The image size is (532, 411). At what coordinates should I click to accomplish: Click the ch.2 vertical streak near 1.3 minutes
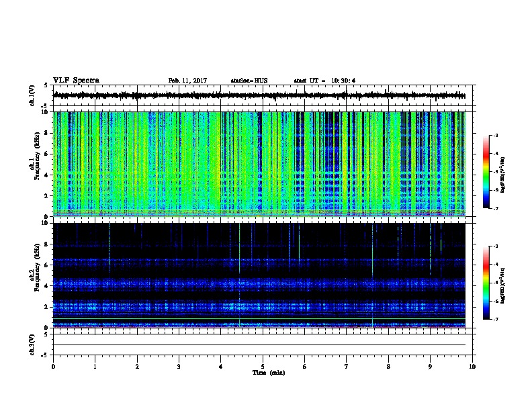coord(109,248)
